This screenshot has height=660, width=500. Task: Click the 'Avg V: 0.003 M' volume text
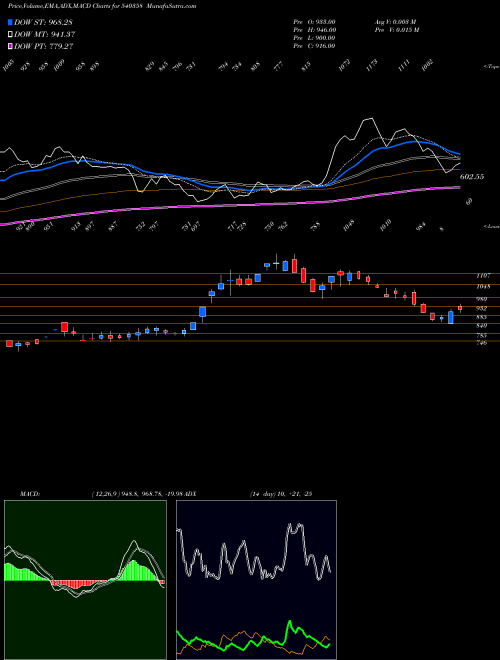pos(395,22)
